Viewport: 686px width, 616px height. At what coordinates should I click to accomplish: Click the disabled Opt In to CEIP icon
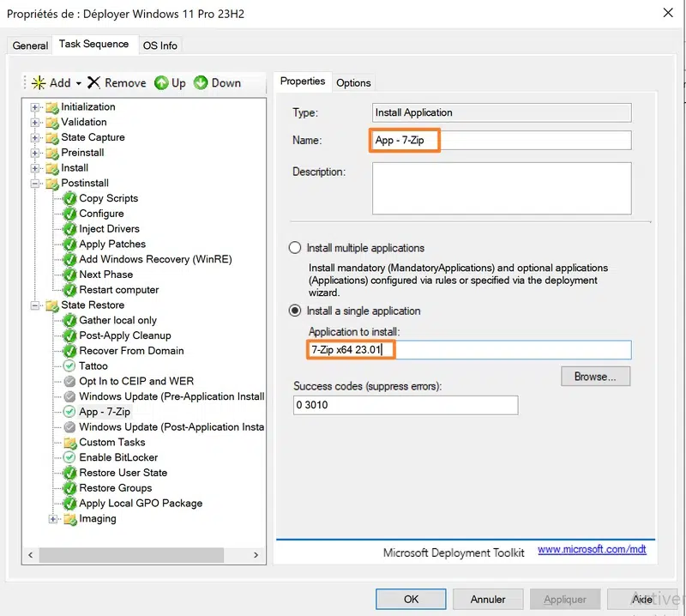point(69,382)
